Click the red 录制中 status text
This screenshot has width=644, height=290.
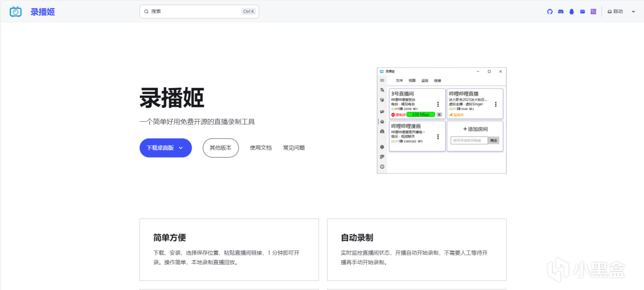coord(398,115)
